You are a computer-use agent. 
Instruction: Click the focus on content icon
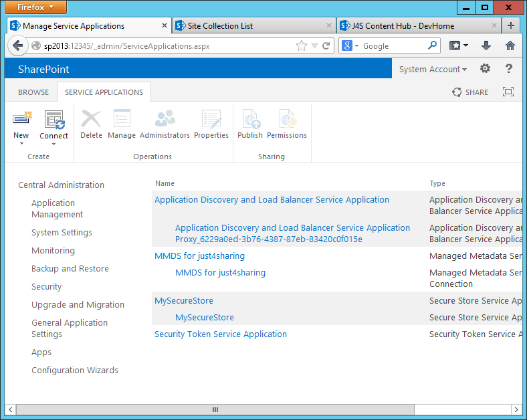point(508,92)
